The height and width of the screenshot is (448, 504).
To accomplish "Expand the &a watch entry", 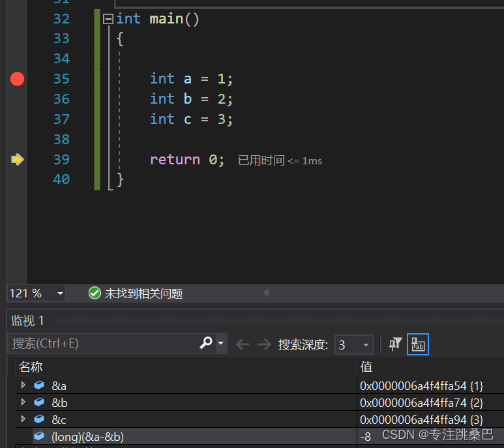I will (x=23, y=385).
